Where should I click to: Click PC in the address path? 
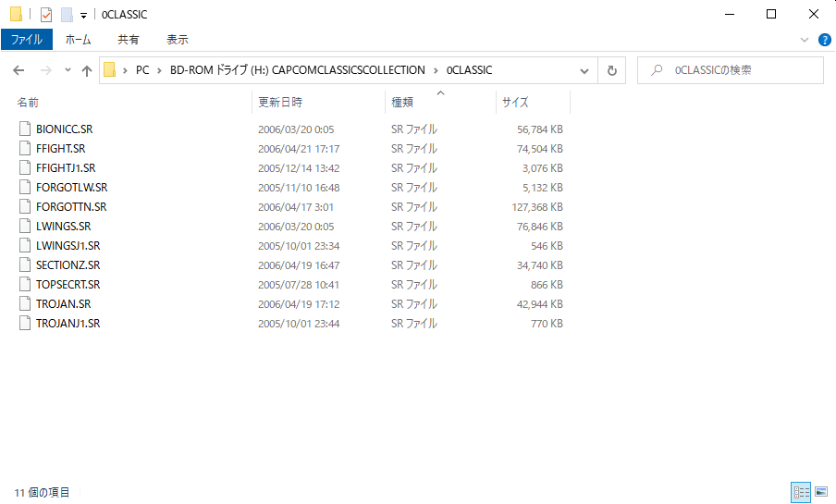coord(142,70)
